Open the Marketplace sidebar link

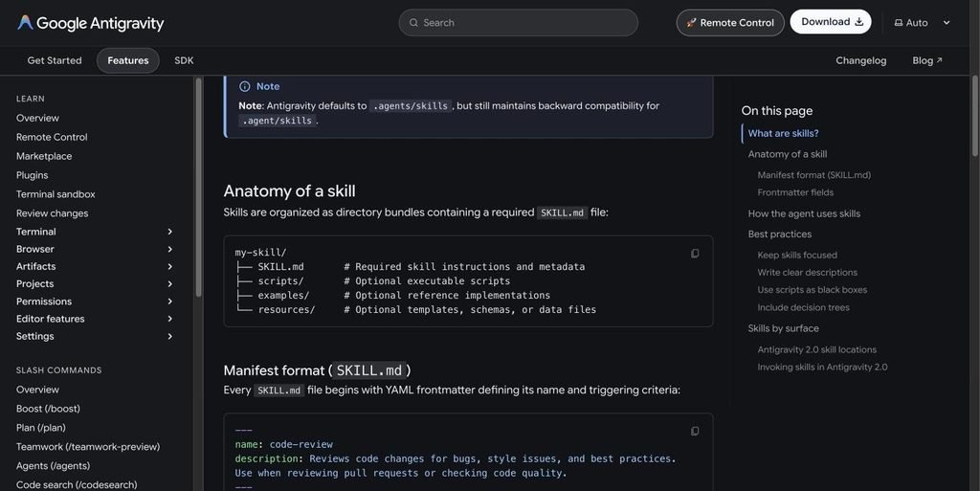click(44, 156)
